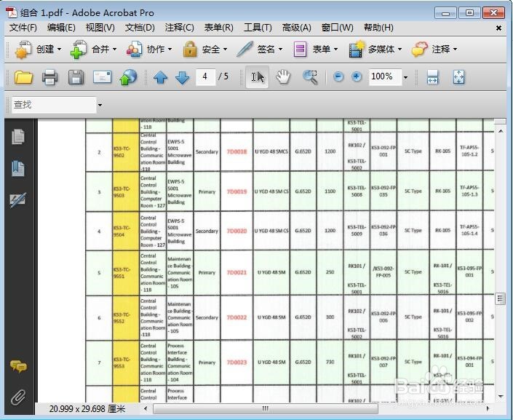Click the 查找 search box
The image size is (513, 420).
click(x=54, y=105)
